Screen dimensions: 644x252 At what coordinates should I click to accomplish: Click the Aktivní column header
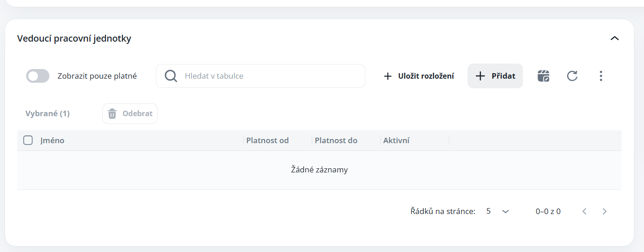396,140
